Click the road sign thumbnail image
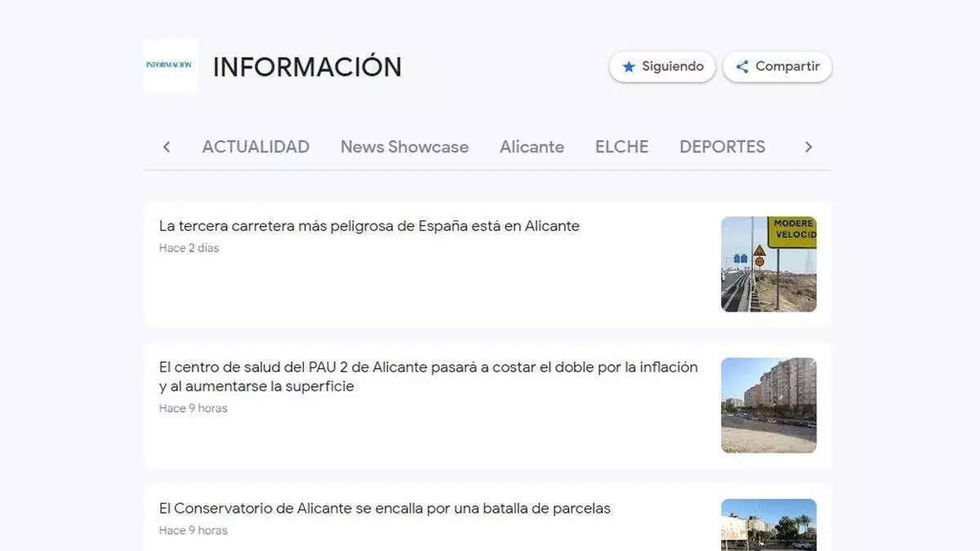 (768, 264)
